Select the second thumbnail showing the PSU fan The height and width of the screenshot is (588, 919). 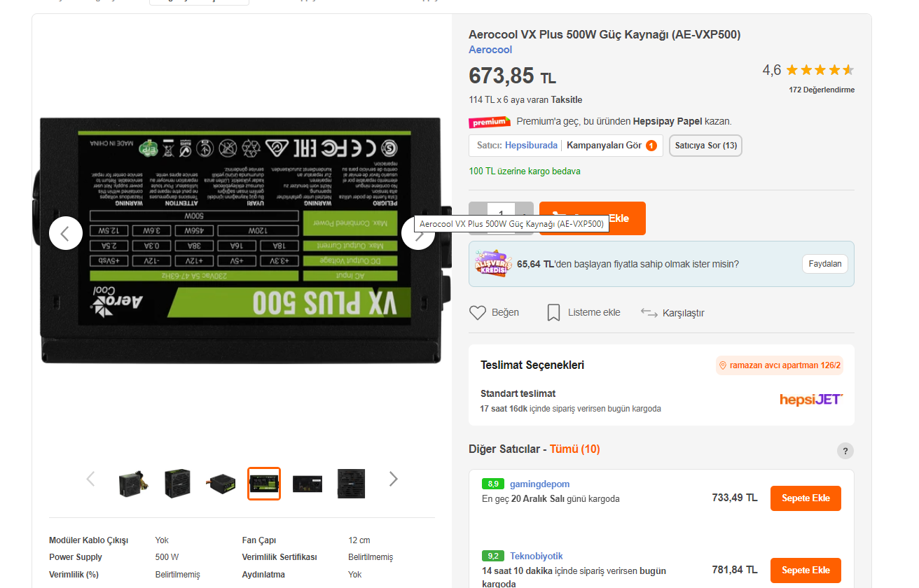pyautogui.click(x=177, y=483)
